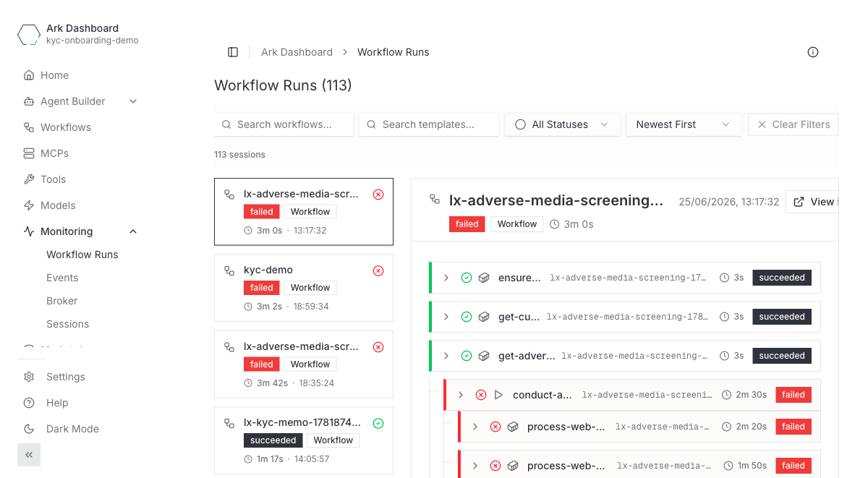Click the timestamp 25/06/2026, 13:17:32

(728, 202)
